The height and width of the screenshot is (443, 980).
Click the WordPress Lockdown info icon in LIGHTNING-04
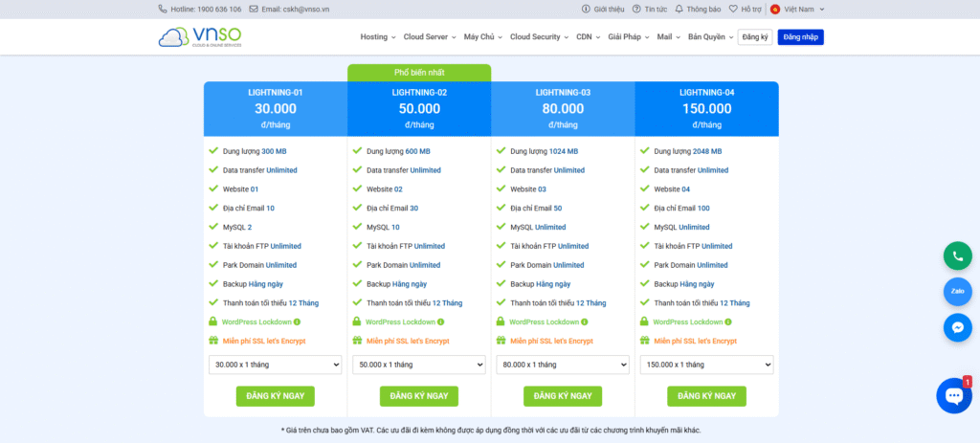(727, 322)
